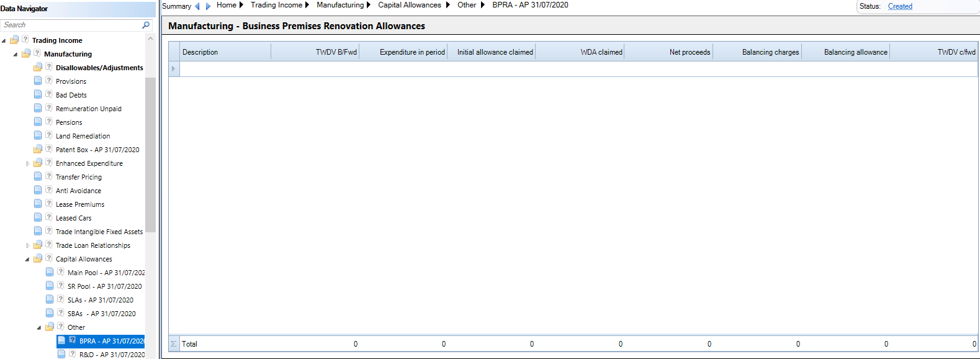The width and height of the screenshot is (980, 359).
Task: Click the Expenditure in period column header
Action: [x=403, y=52]
